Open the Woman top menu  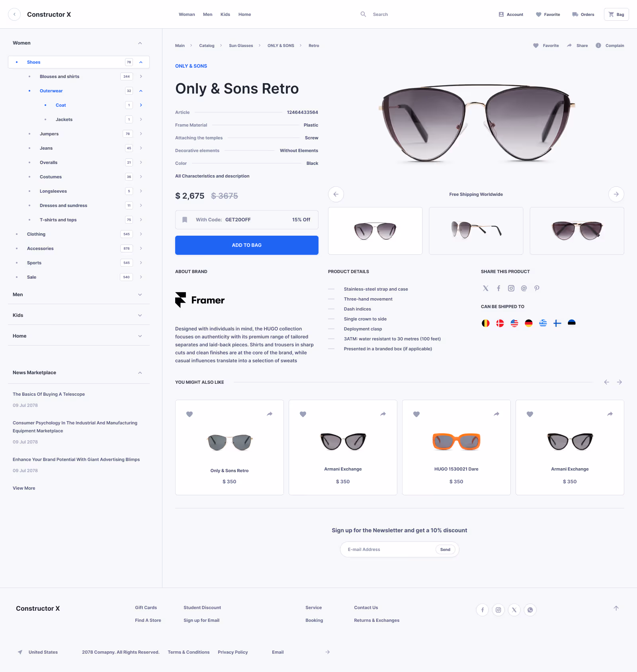pyautogui.click(x=187, y=14)
